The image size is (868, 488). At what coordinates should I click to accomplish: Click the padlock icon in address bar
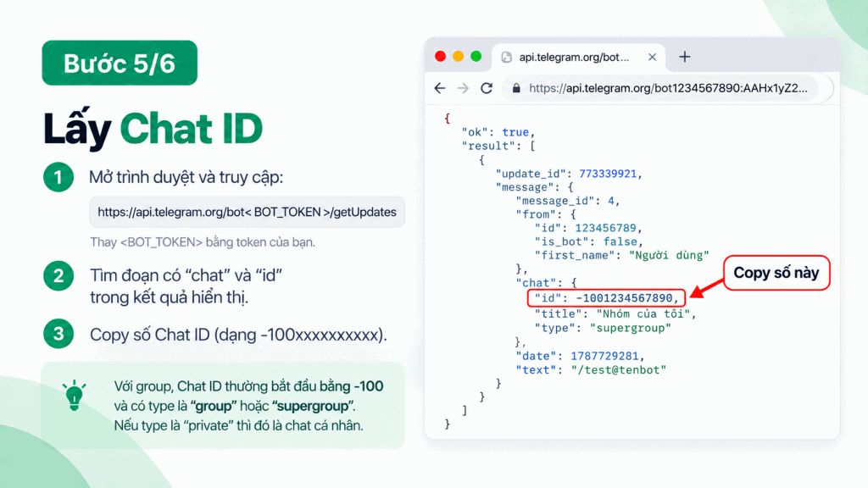pyautogui.click(x=516, y=88)
